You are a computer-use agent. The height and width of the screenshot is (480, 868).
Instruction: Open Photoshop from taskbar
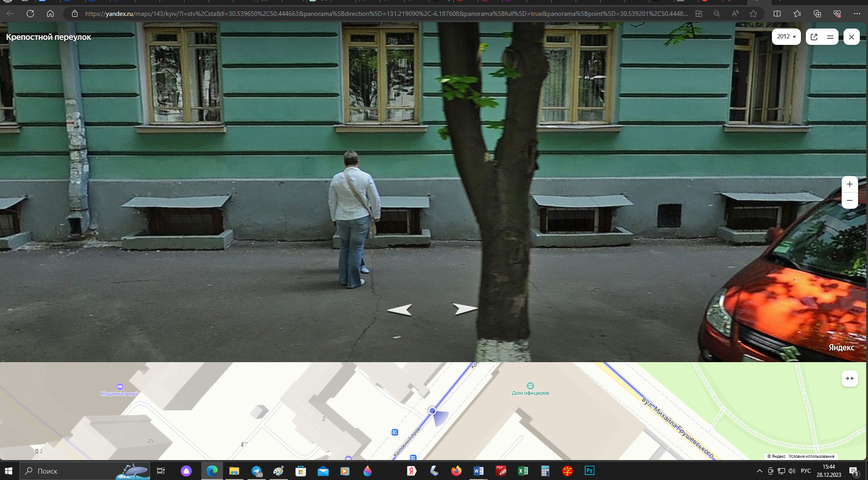coord(589,471)
